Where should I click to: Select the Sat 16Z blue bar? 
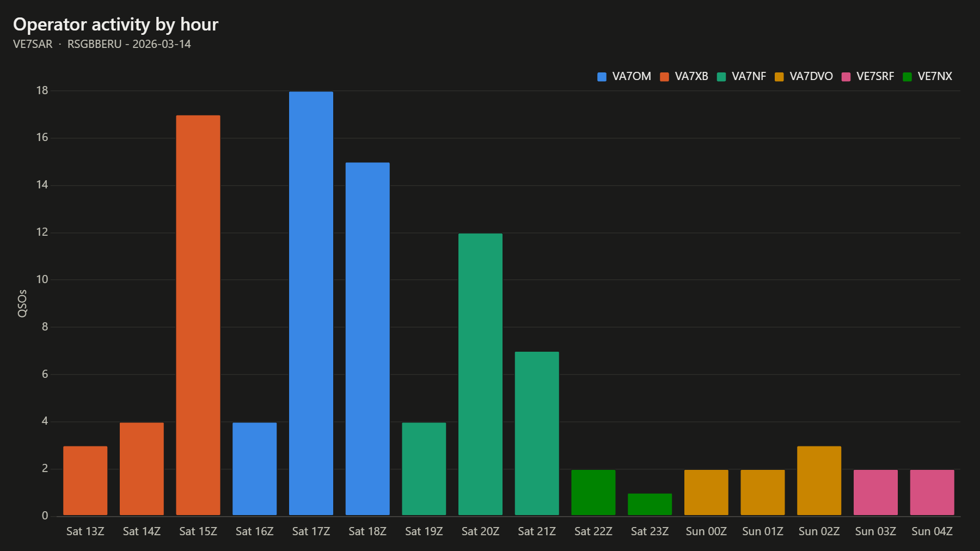pyautogui.click(x=255, y=469)
